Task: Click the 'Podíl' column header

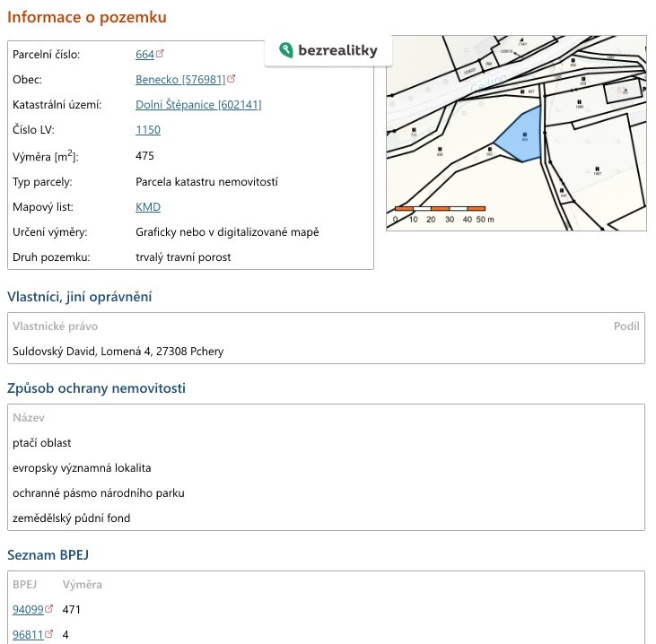Action: coord(626,326)
